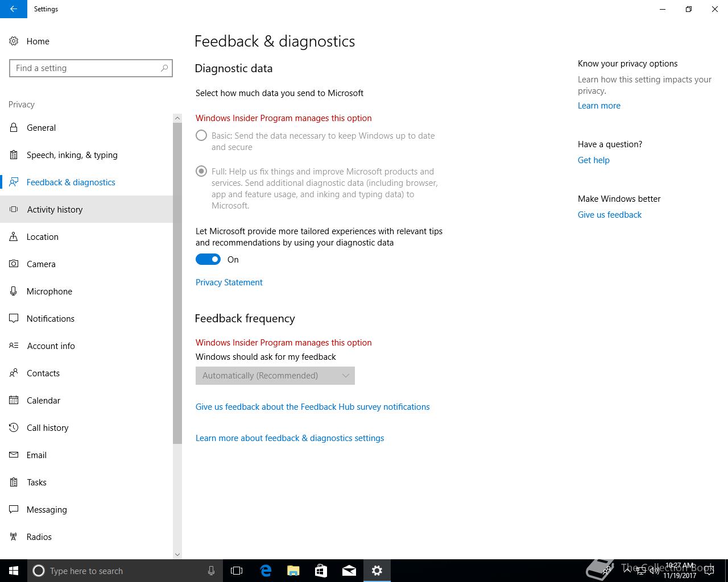728x582 pixels.
Task: Open the General privacy page
Action: coord(86,127)
